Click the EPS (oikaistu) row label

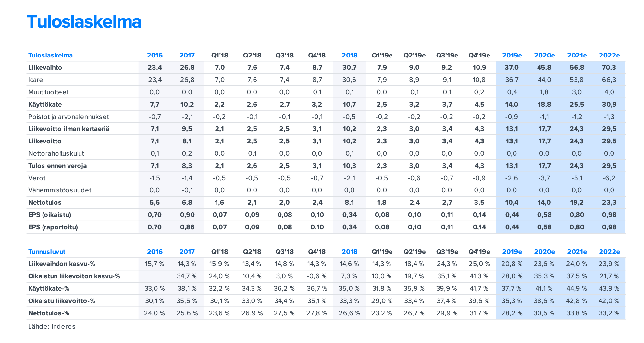point(50,215)
